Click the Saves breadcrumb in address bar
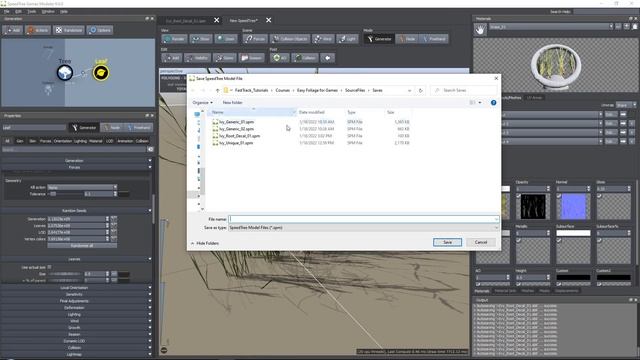This screenshot has width=640, height=360. coord(377,90)
